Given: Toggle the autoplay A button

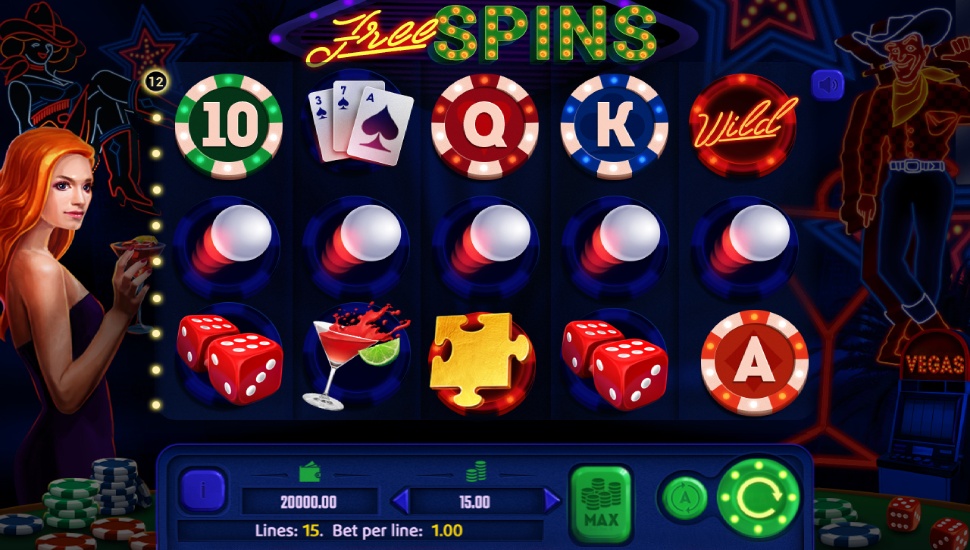Looking at the screenshot, I should 685,497.
